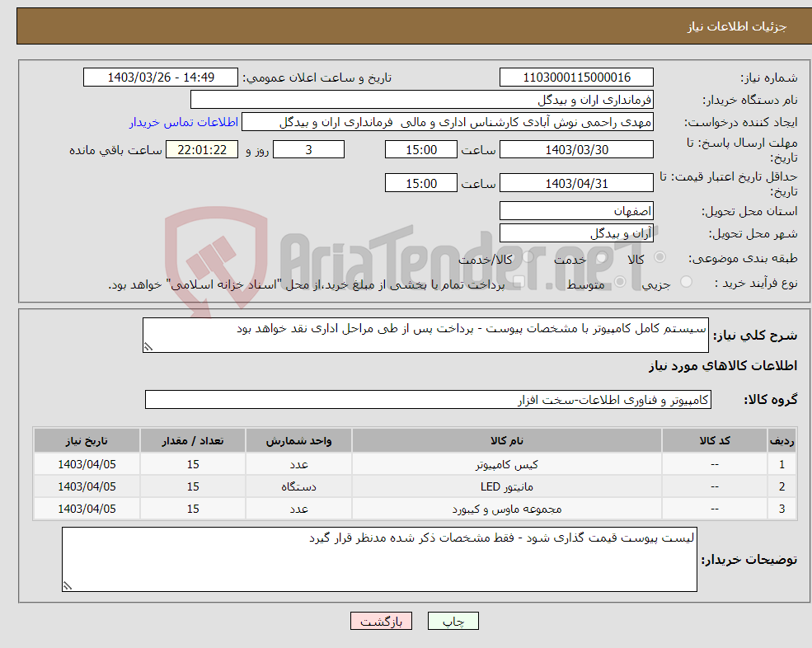Click the buyer name field فرمانداری اران و بیدگل
Viewport: 812px width, 648px height.
[422, 100]
